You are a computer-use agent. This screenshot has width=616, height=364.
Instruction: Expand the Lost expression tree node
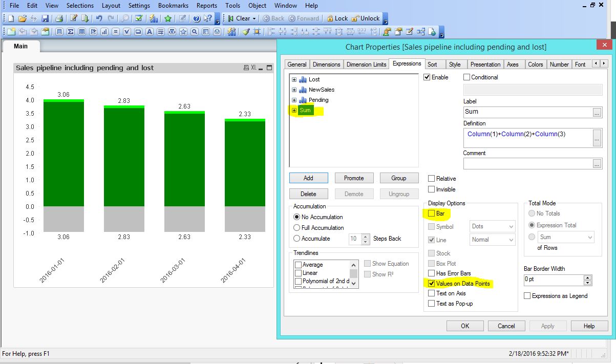(294, 79)
